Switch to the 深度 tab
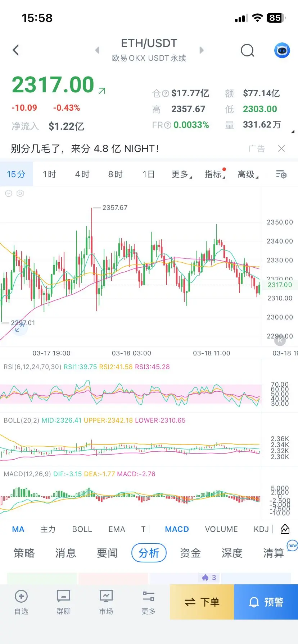 tap(232, 553)
